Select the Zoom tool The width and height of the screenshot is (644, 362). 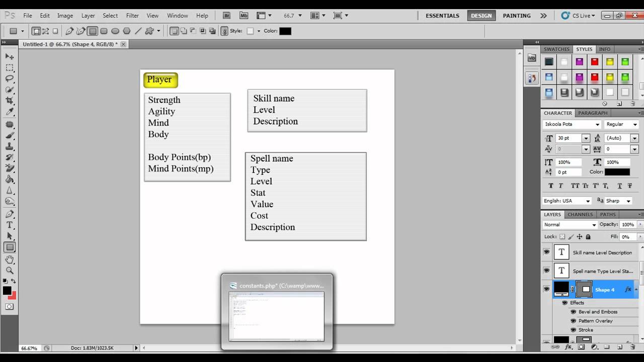10,270
